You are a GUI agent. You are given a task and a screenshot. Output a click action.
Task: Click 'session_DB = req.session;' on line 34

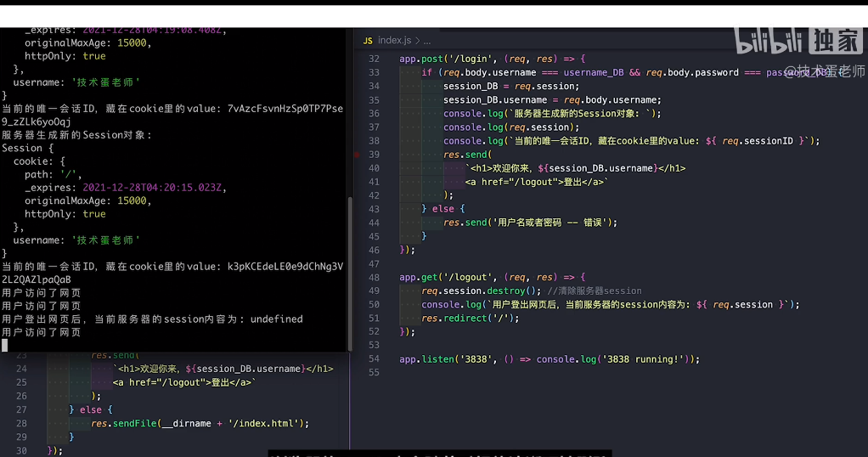[511, 87]
